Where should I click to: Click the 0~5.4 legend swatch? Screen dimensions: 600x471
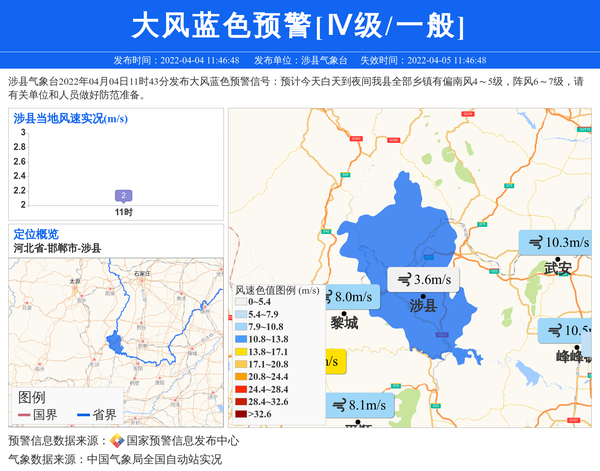pos(241,303)
